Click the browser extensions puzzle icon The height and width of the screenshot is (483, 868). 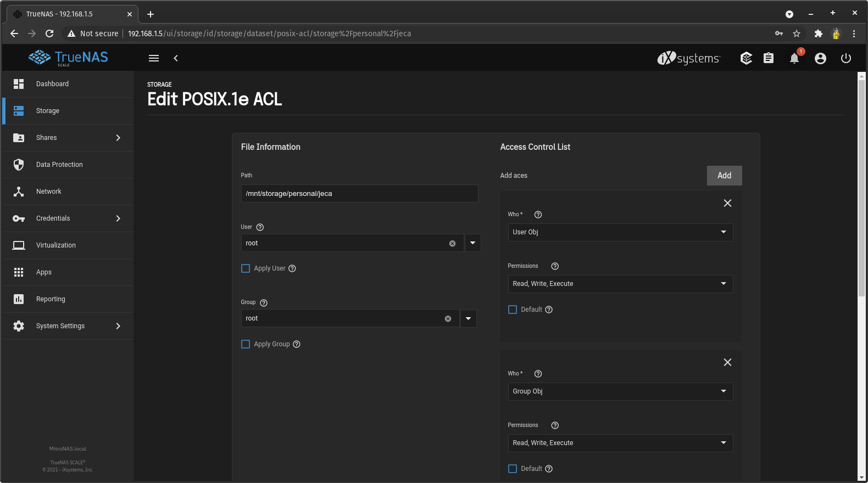point(818,33)
